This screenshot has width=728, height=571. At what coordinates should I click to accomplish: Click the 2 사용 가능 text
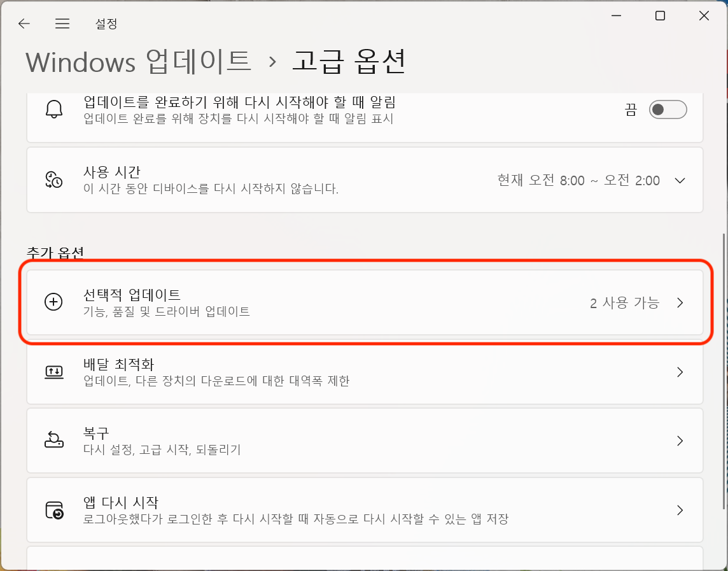tap(624, 303)
